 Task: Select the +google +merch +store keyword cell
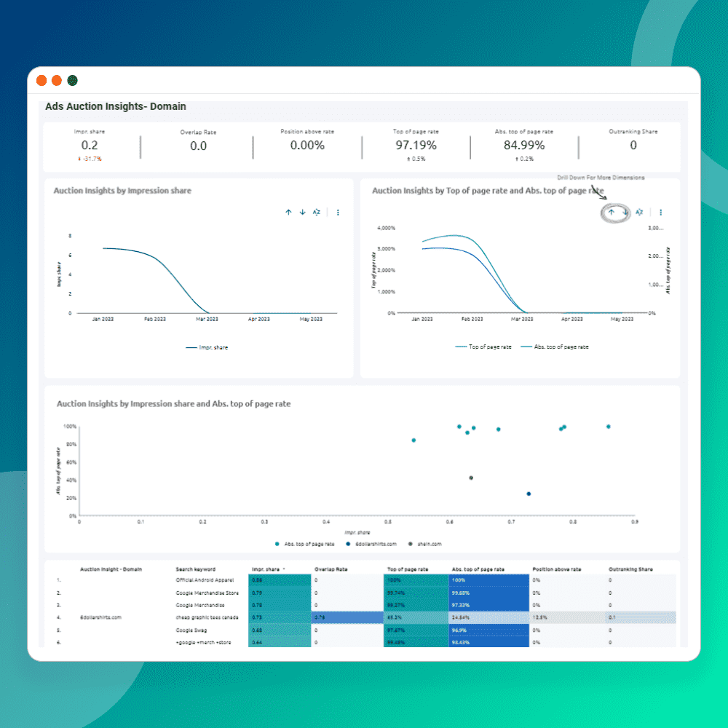pyautogui.click(x=203, y=642)
